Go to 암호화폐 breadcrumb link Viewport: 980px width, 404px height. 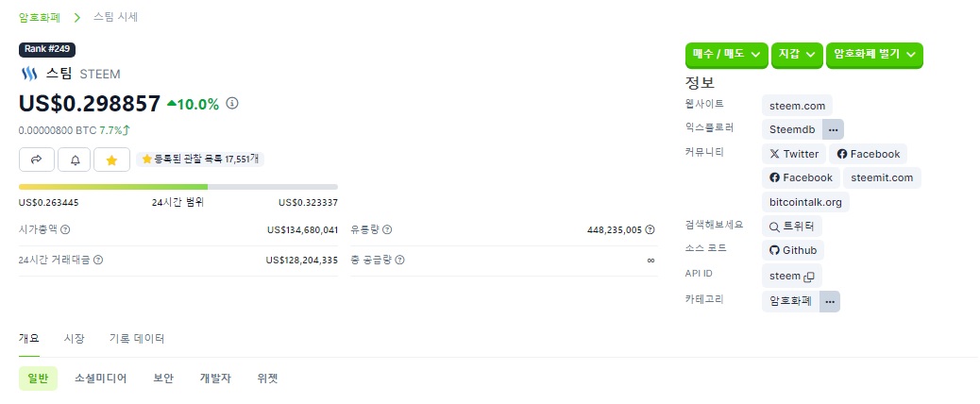tap(40, 17)
